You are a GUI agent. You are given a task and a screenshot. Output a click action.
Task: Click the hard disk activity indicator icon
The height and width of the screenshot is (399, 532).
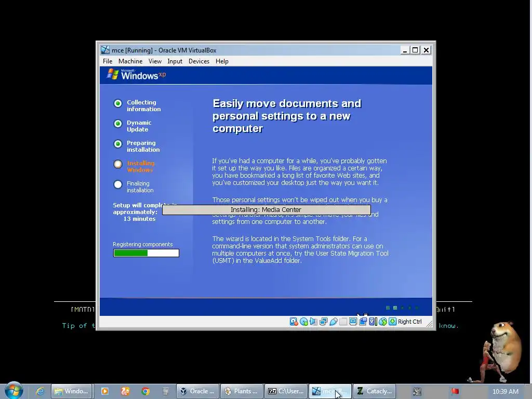click(x=294, y=322)
